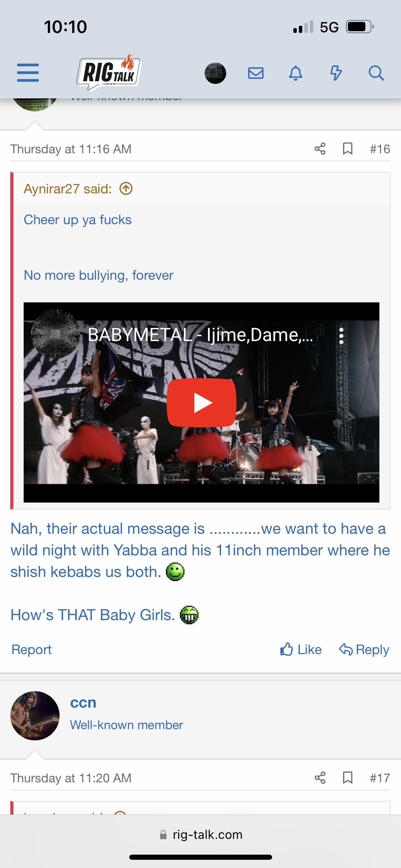
Task: Reply to post #16
Action: [364, 649]
